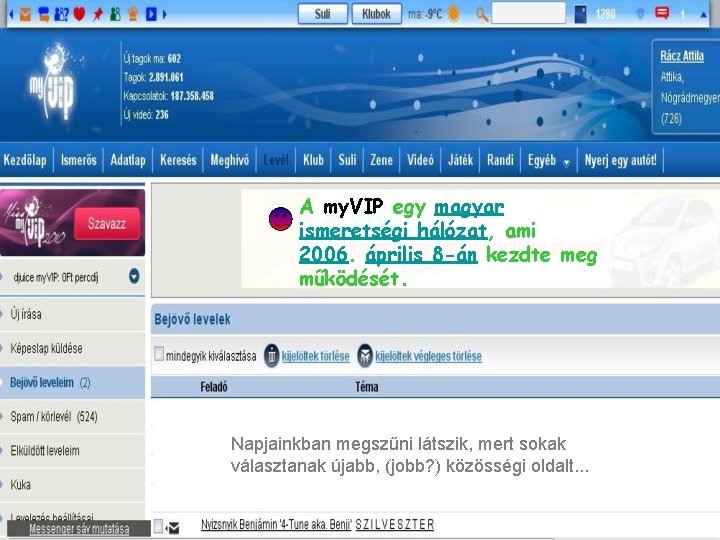720x540 pixels.
Task: Click the 'kijelöltek törlése' link
Action: pos(315,356)
